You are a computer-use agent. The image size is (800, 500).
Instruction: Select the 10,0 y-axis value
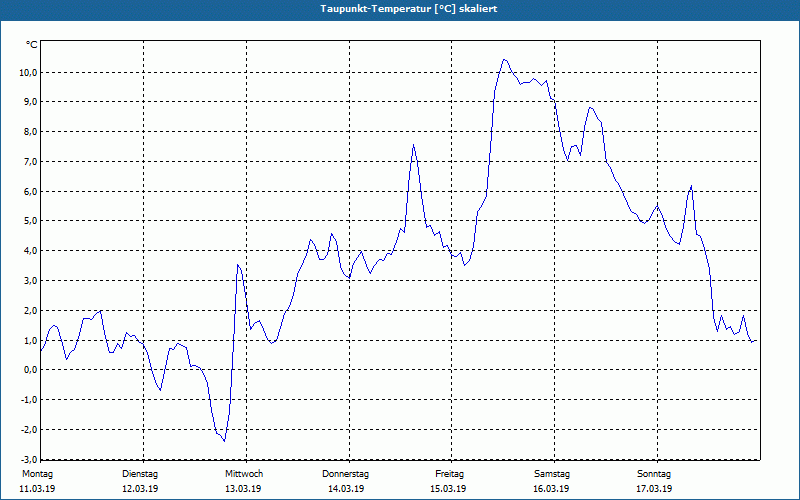(27, 72)
